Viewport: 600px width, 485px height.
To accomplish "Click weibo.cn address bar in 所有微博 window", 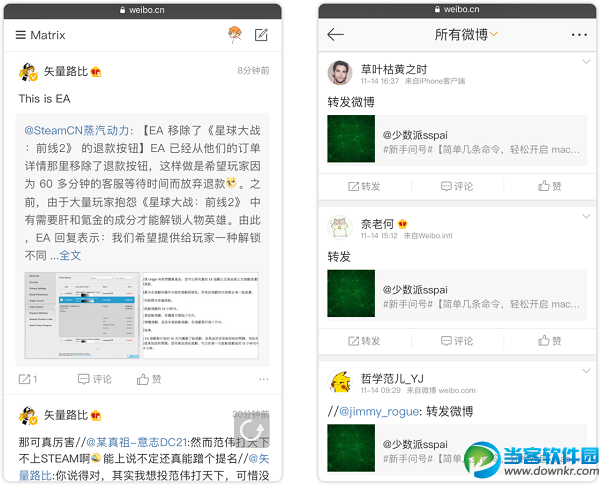I will 457,10.
